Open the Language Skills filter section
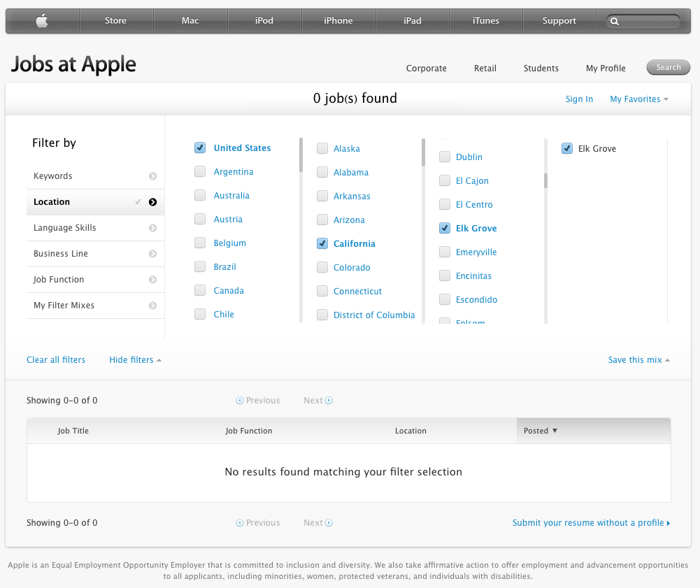Screen dimensions: 700x588 pyautogui.click(x=95, y=228)
